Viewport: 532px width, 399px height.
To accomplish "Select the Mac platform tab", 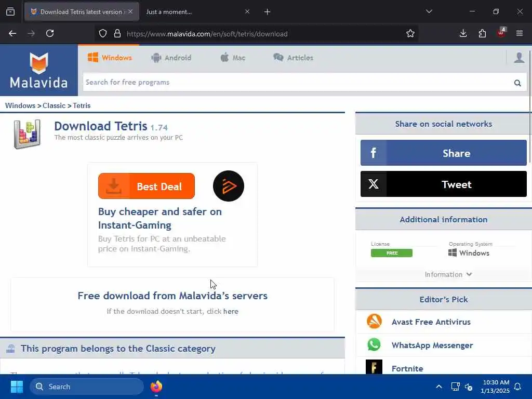I will pos(233,58).
